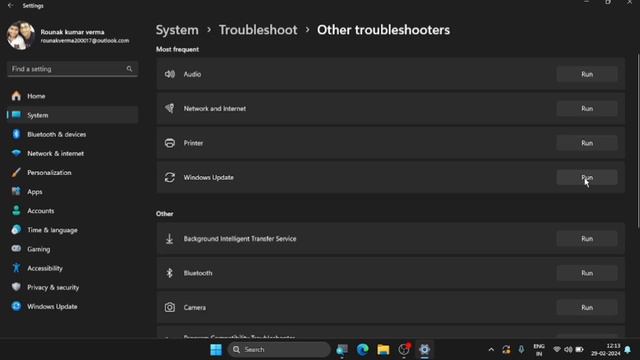Screen dimensions: 640x360
Task: Run the Windows Update troubleshooter
Action: click(587, 178)
